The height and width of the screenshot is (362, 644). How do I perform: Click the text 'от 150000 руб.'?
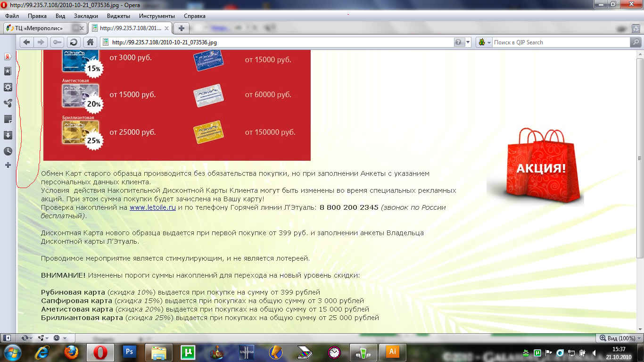coord(270,132)
